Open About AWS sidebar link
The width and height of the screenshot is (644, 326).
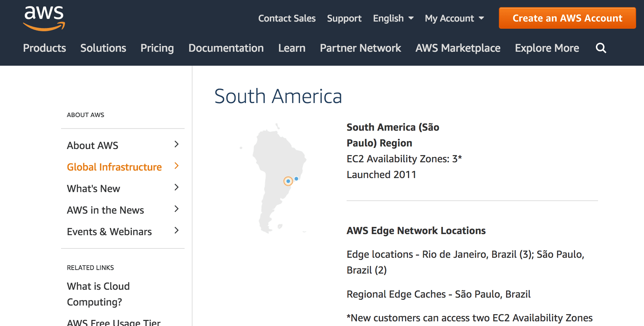click(92, 145)
